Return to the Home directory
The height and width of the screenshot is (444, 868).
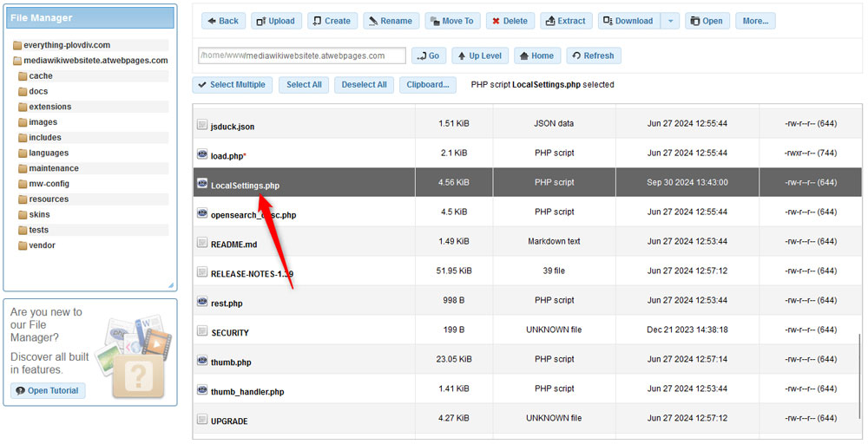tap(537, 55)
